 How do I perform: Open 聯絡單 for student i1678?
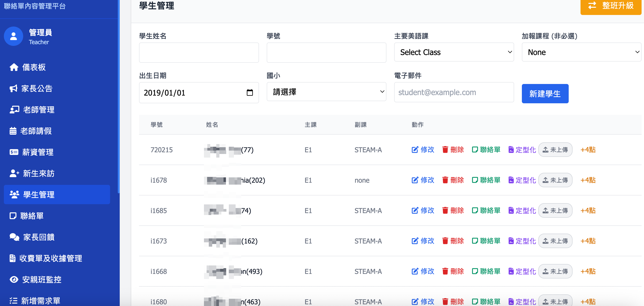click(x=486, y=180)
